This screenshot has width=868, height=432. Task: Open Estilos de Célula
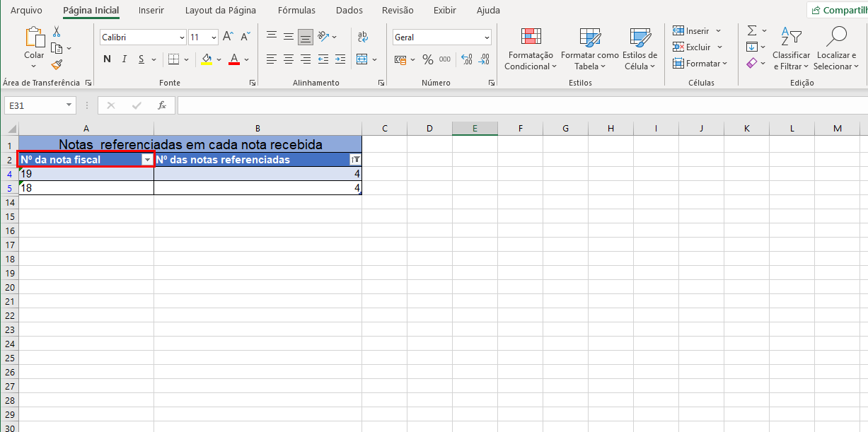coord(640,49)
